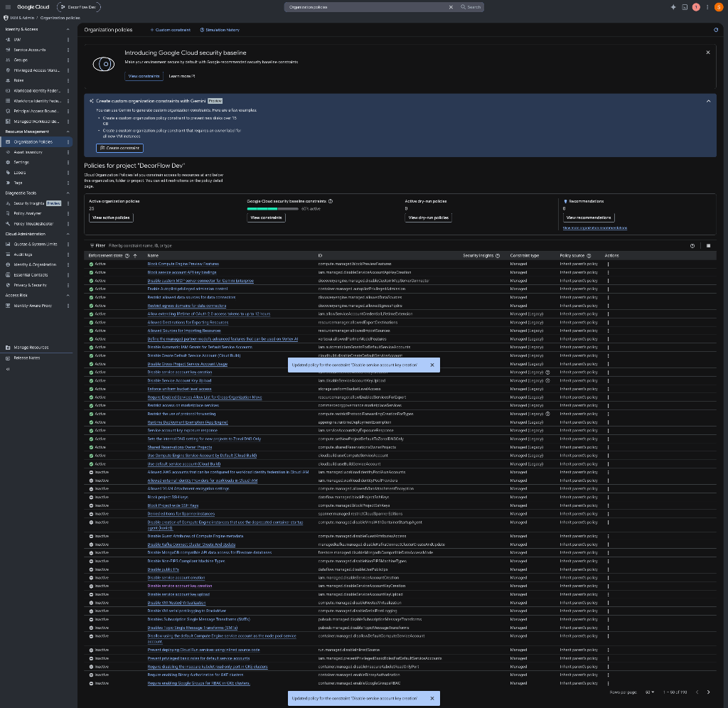Show help for Policy source column
Screen dimensions: 728x708
pyautogui.click(x=589, y=256)
